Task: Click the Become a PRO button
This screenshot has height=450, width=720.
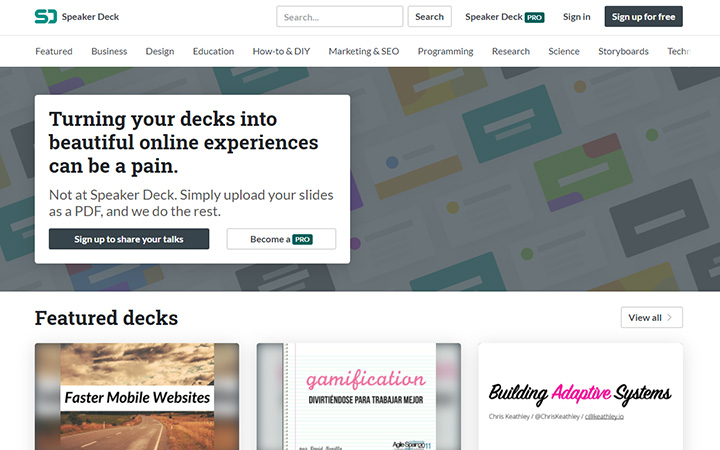Action: coord(281,239)
